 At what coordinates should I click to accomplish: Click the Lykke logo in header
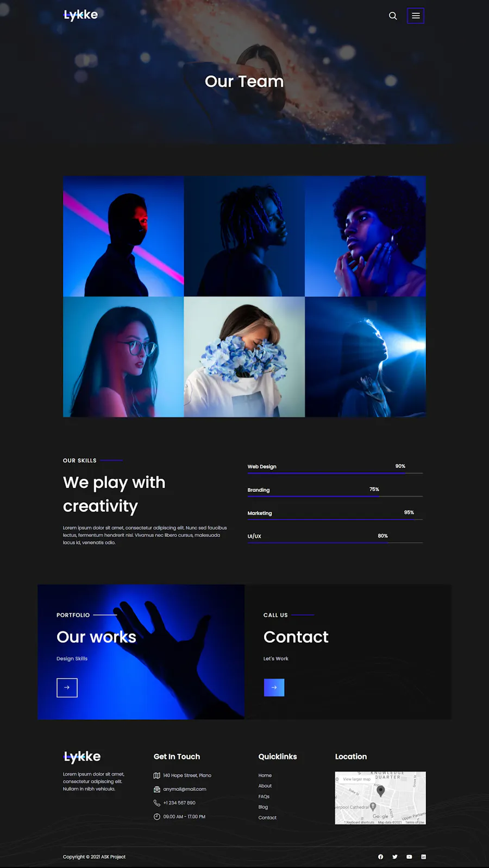pos(81,15)
